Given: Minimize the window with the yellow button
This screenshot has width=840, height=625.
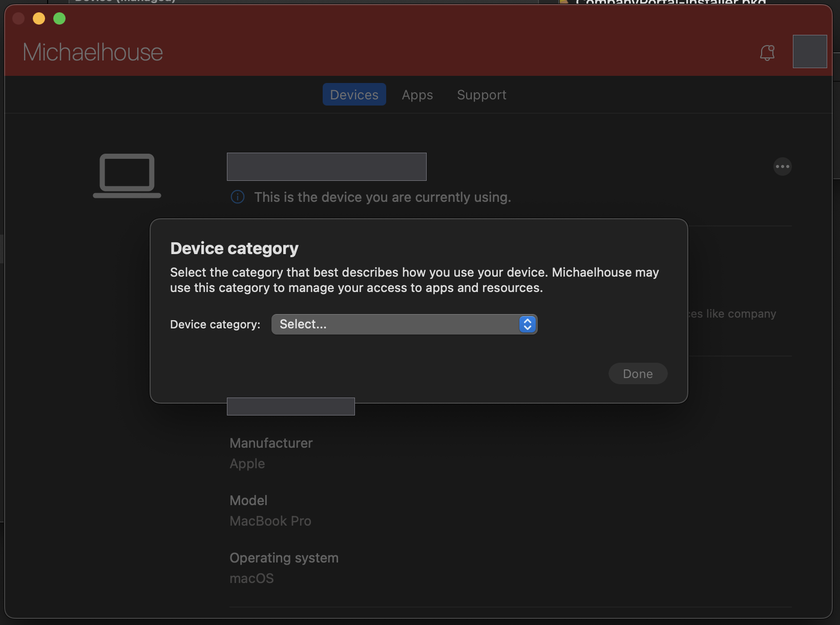Looking at the screenshot, I should point(39,18).
